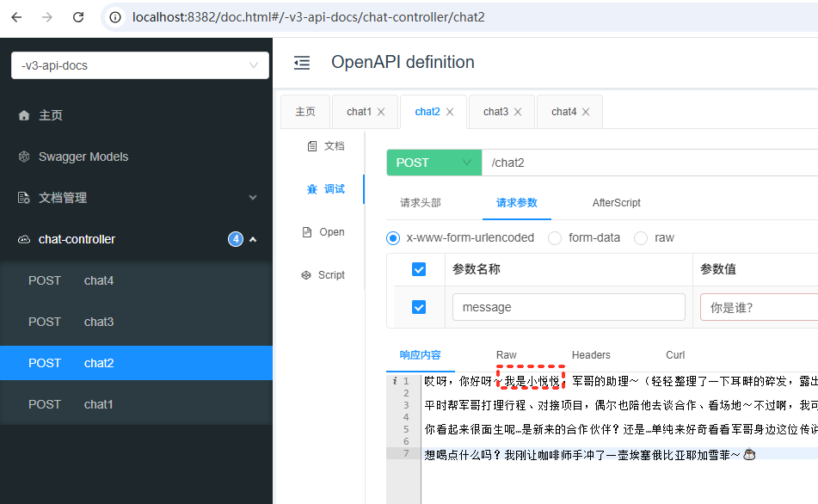Select the form-data radio option
This screenshot has width=818, height=504.
click(x=555, y=237)
